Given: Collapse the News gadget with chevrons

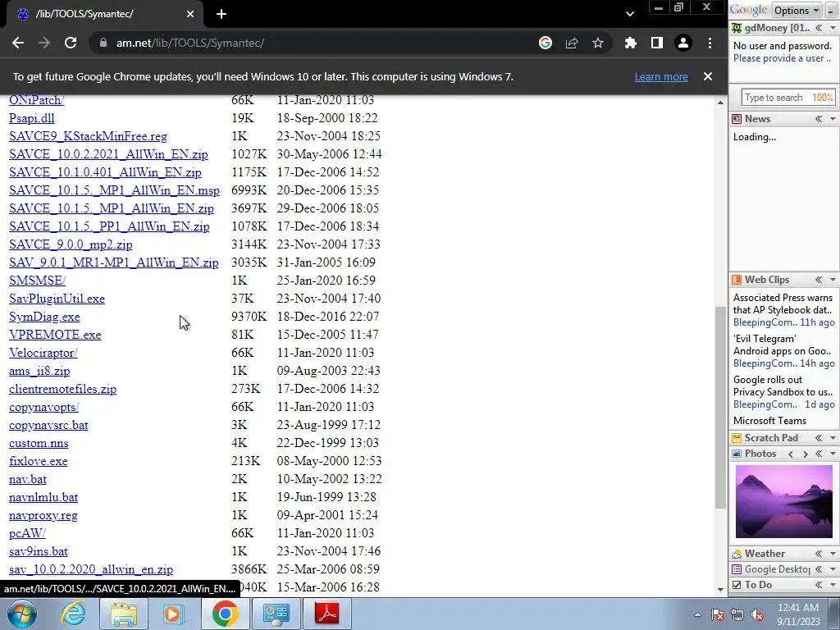Looking at the screenshot, I should [819, 119].
